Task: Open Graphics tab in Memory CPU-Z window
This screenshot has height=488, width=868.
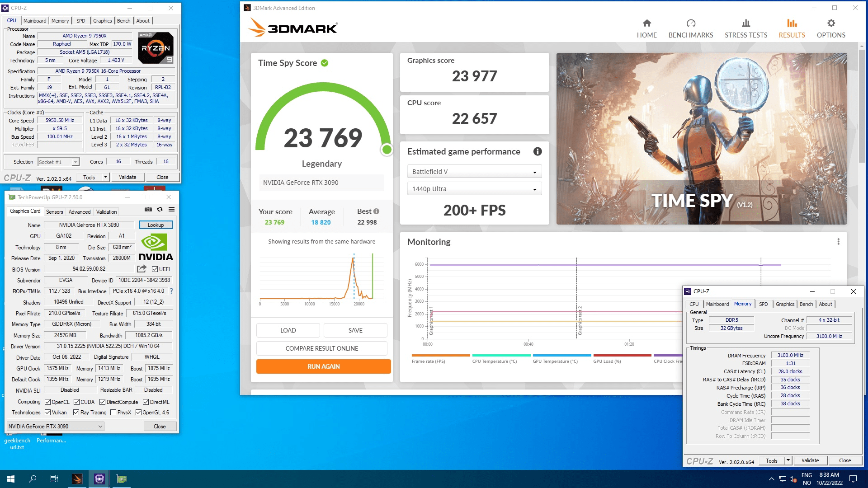Action: tap(785, 304)
